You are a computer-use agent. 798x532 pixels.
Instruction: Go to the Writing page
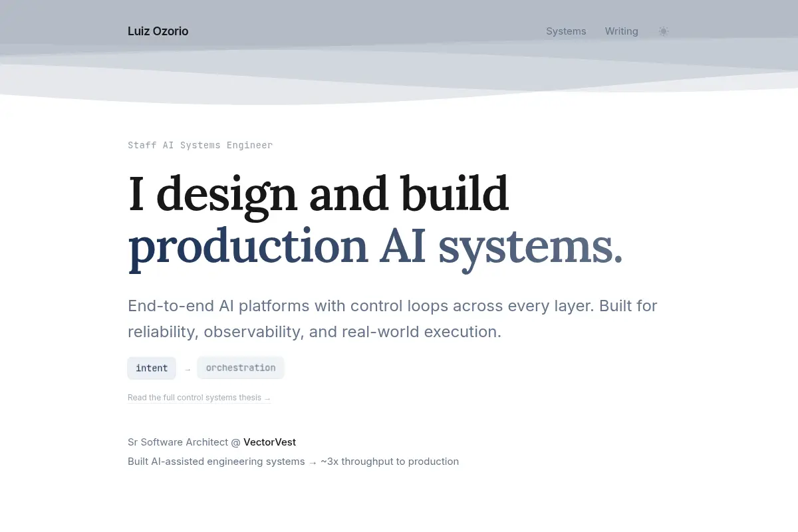pos(621,31)
